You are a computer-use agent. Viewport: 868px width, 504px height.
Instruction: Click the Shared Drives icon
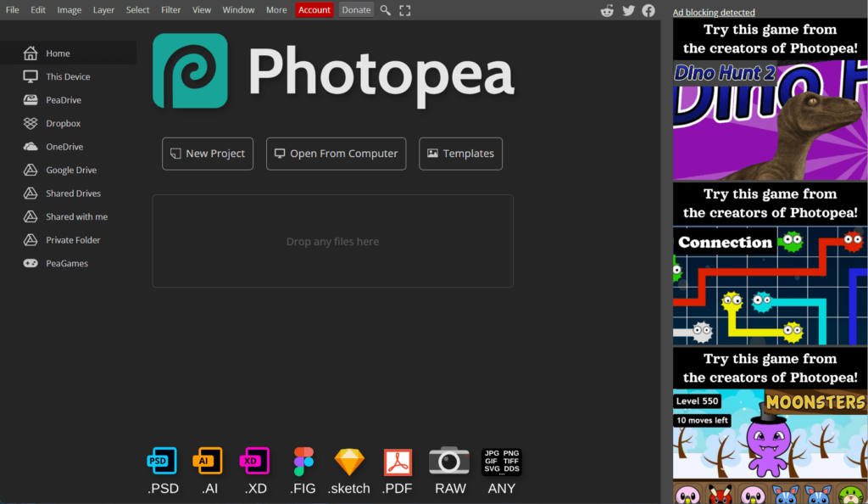tap(31, 193)
